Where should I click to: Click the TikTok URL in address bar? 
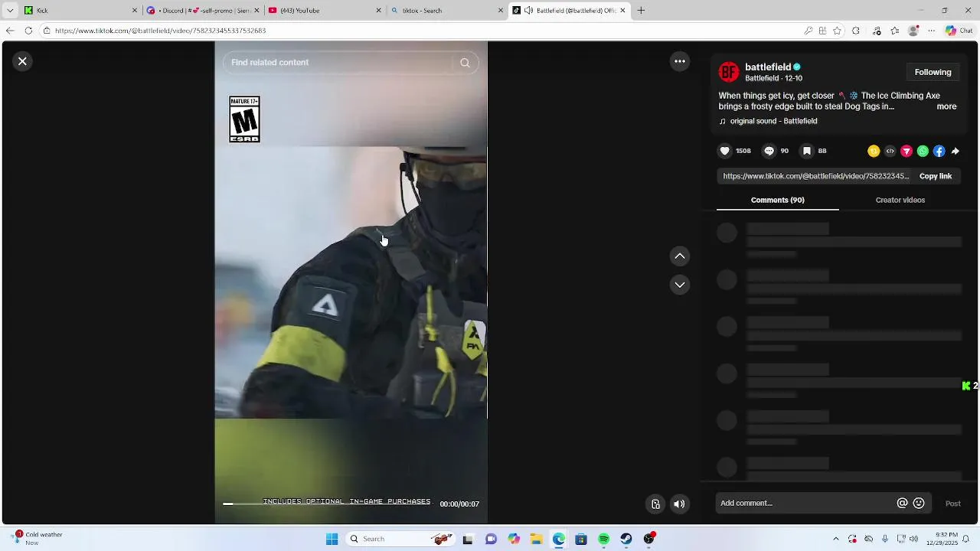click(160, 31)
